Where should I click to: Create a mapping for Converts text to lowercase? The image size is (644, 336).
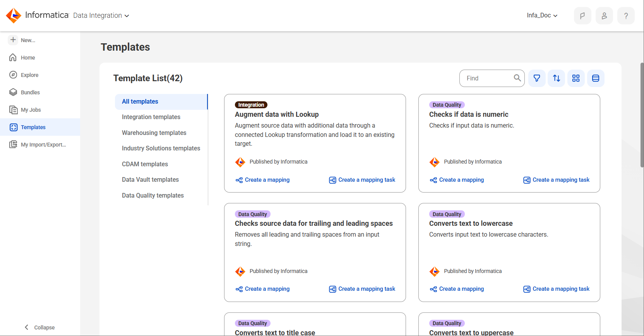[x=457, y=289]
